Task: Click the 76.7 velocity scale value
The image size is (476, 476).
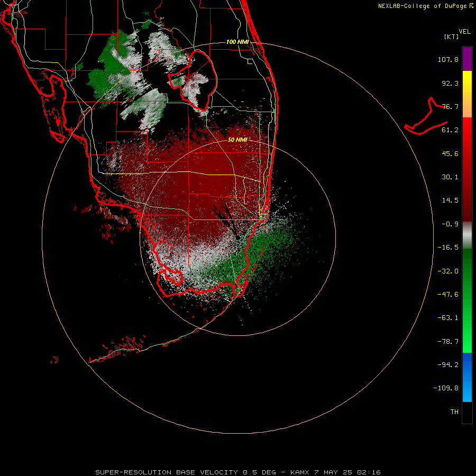Action: tap(450, 106)
